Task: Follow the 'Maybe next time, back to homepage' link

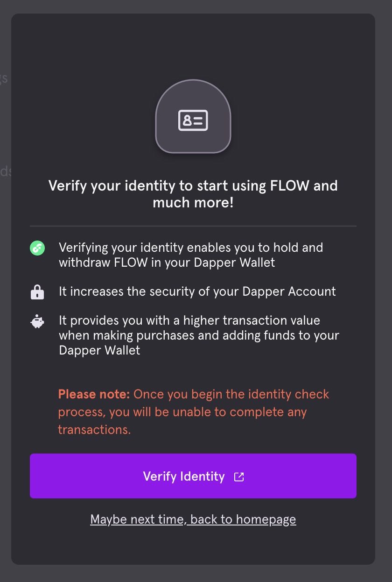Action: tap(193, 519)
